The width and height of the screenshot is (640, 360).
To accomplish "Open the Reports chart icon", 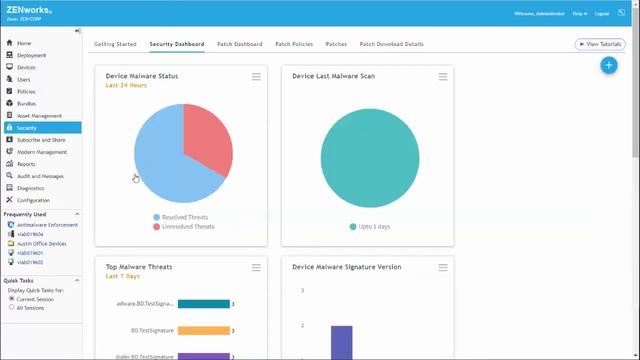I will (9, 164).
